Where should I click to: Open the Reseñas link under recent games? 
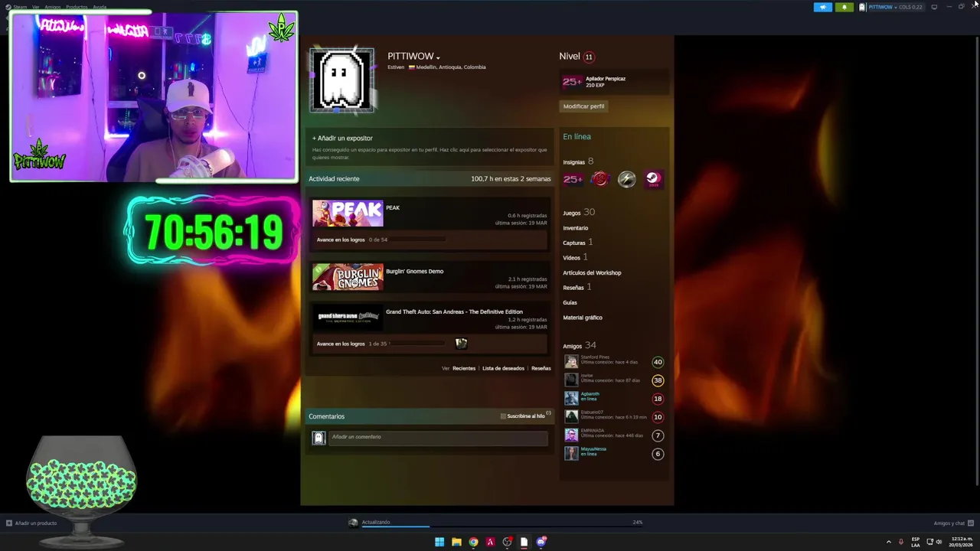541,369
